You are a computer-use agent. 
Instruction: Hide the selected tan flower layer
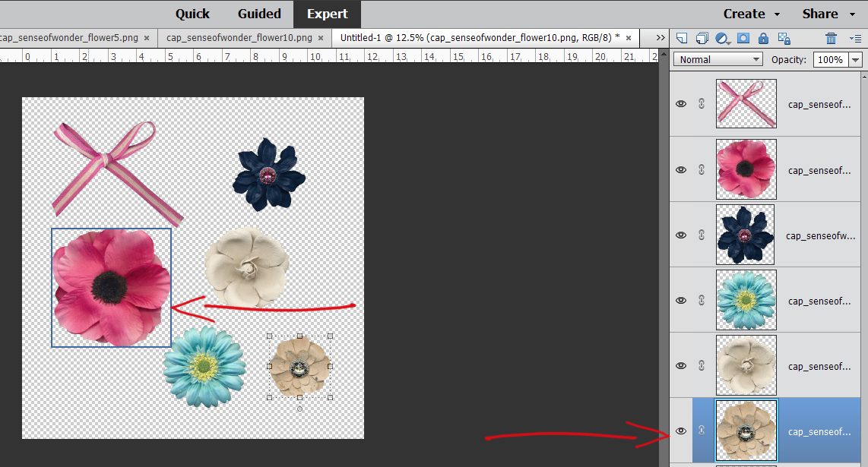[x=681, y=431]
